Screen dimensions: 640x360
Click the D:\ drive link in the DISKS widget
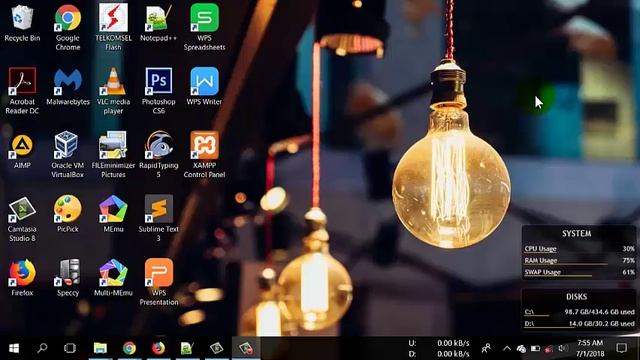[x=529, y=324]
